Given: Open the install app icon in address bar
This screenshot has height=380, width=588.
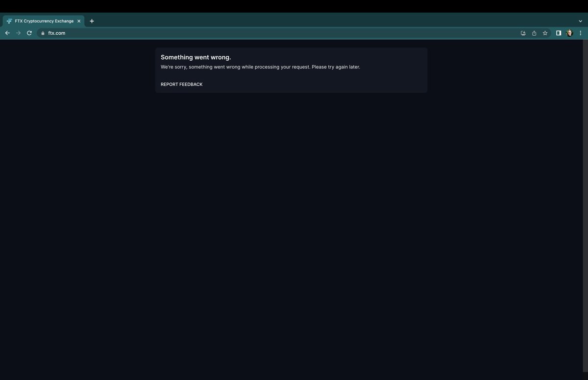Looking at the screenshot, I should tap(523, 33).
